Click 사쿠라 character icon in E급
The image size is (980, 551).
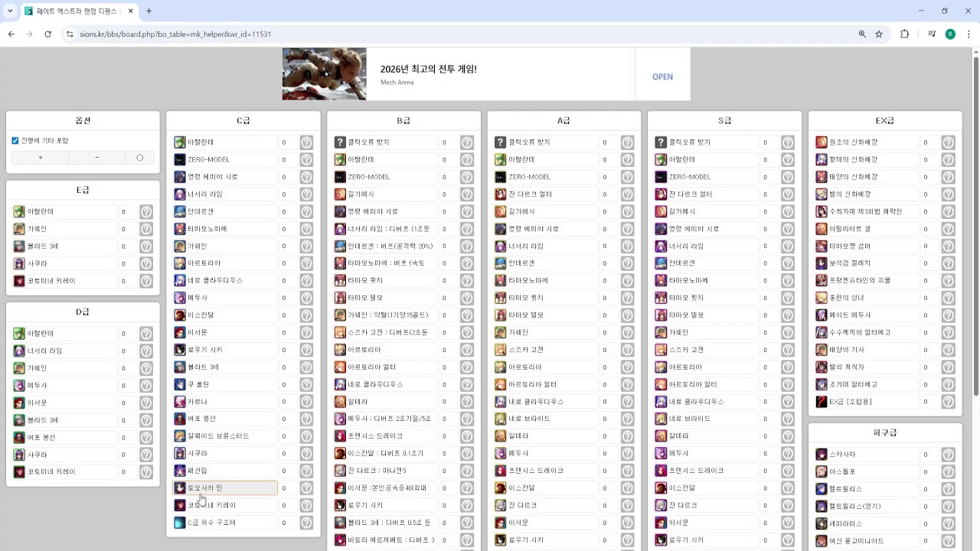point(19,263)
